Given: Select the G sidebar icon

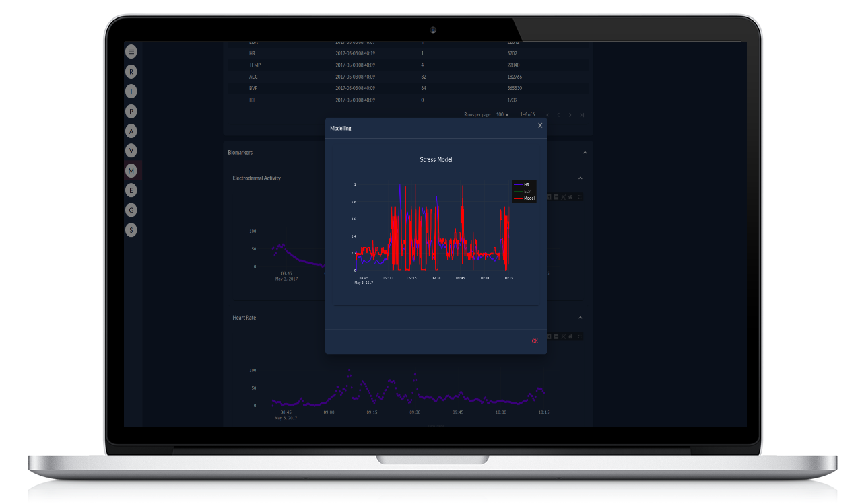Looking at the screenshot, I should coord(131,211).
